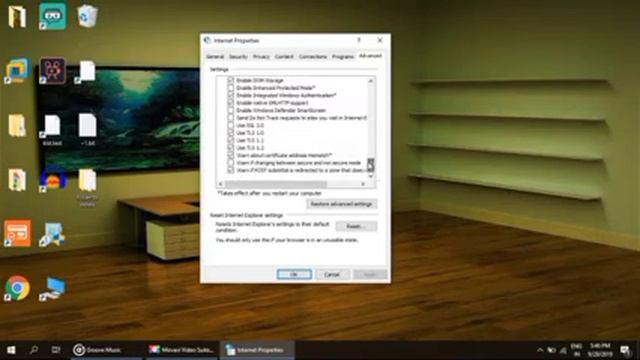Open the Action Center notification icon
The image size is (640, 360).
coord(625,350)
